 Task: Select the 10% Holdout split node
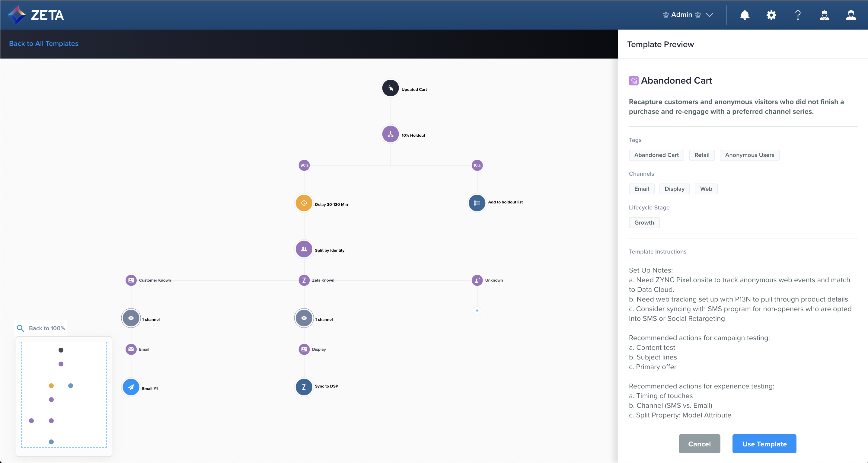[x=390, y=134]
